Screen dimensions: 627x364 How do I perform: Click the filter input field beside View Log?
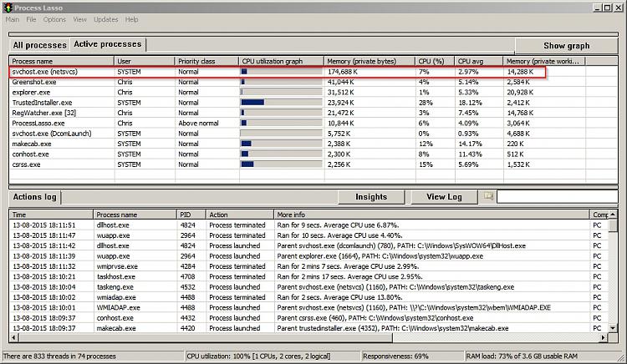coord(557,196)
